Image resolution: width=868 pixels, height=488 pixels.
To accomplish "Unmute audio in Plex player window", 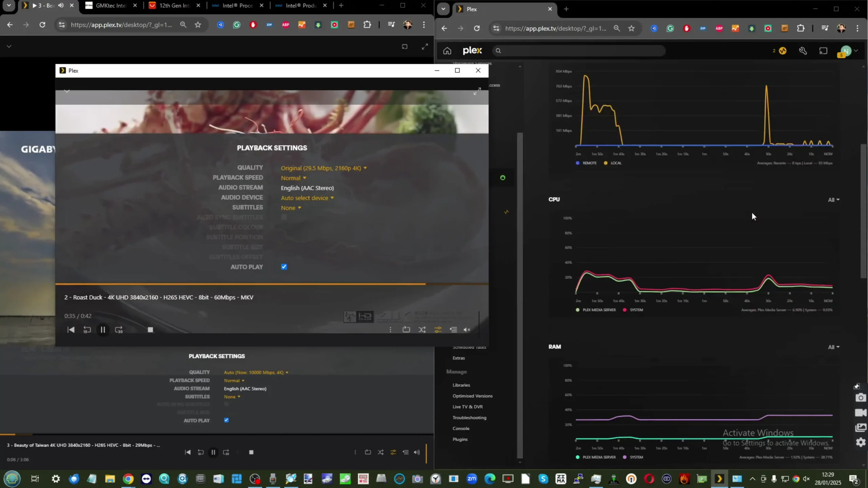I will 467,329.
